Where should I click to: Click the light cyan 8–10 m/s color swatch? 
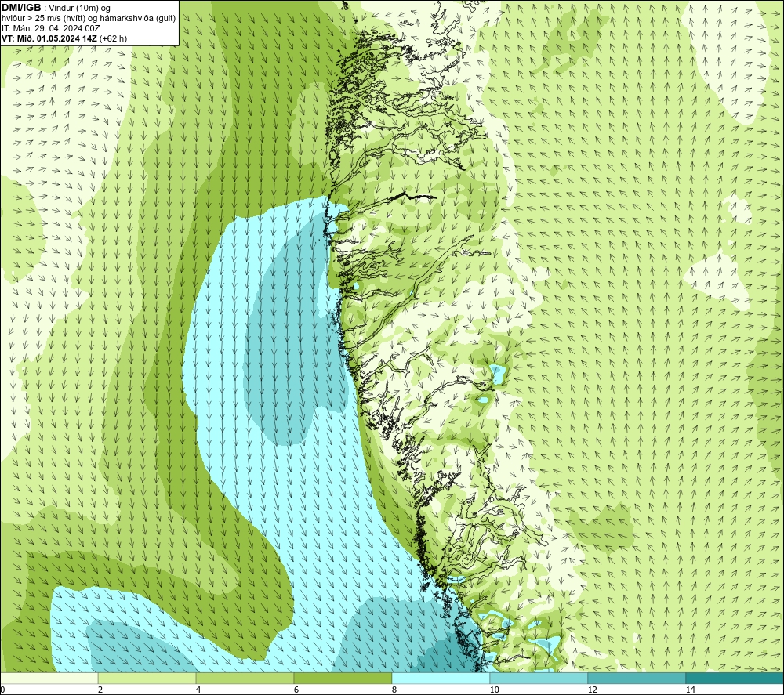[441, 678]
